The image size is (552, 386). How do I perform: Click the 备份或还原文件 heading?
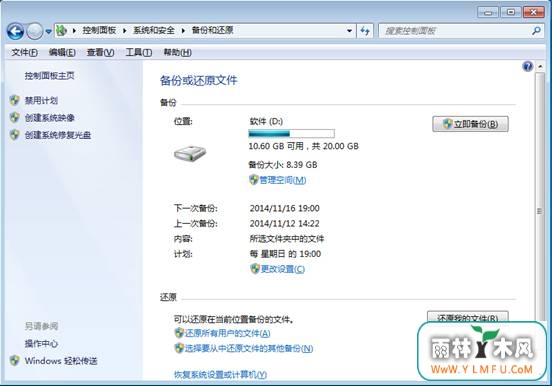pyautogui.click(x=199, y=81)
